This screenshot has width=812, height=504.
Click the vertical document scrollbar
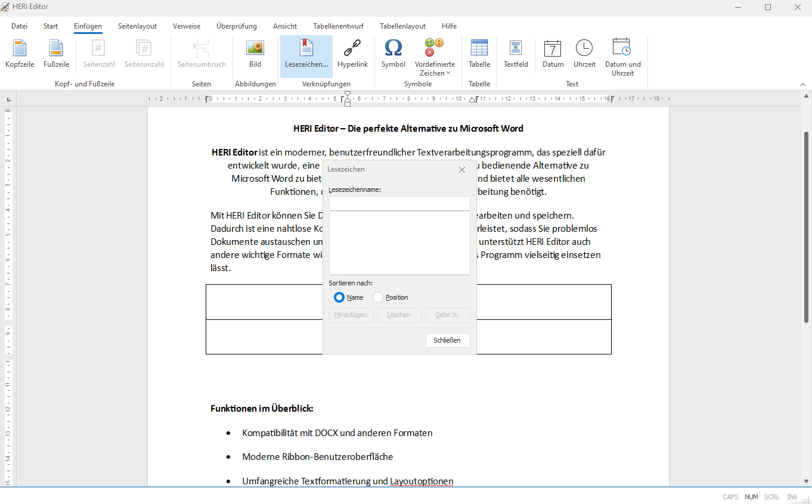tap(807, 226)
